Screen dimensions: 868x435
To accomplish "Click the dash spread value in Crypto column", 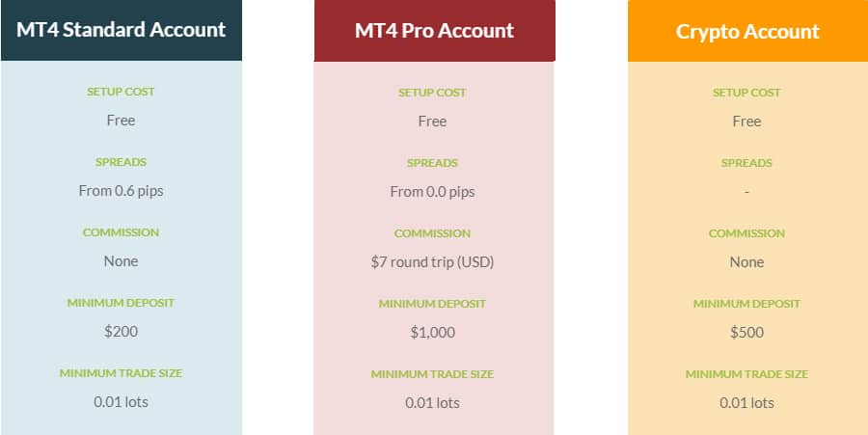I will (x=746, y=192).
